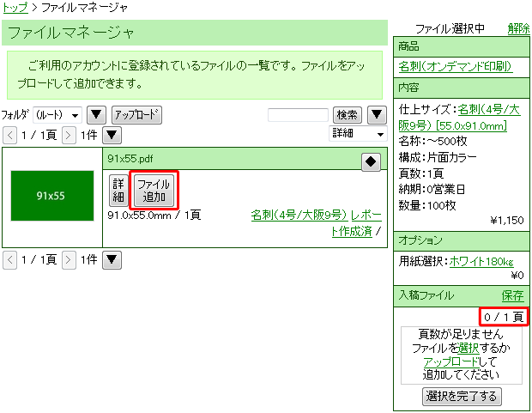Open the diamond menu for 91x55.pdf
Image resolution: width=532 pixels, height=413 pixels.
pos(371,161)
